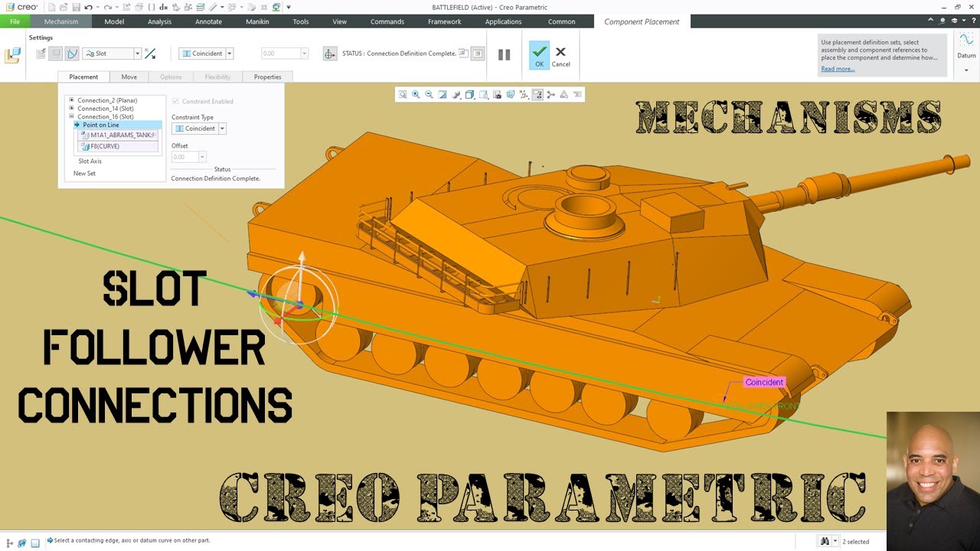Toggle the manual placement icon in Settings

pyautogui.click(x=41, y=54)
